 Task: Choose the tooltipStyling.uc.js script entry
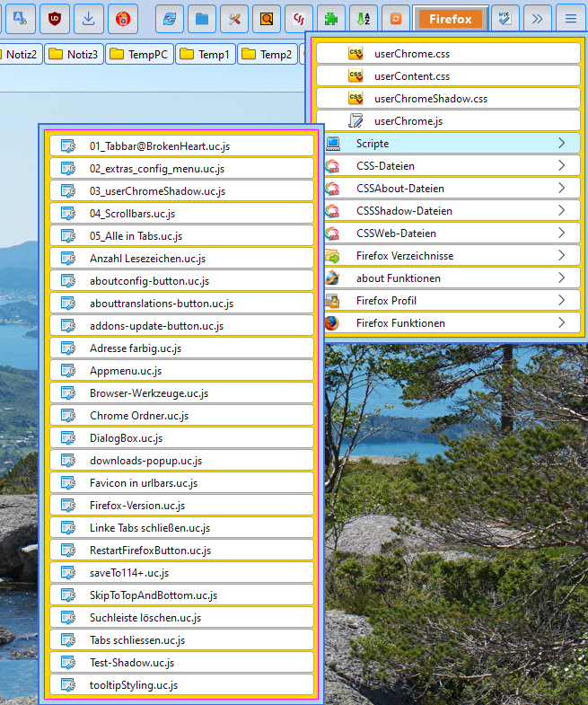point(182,685)
